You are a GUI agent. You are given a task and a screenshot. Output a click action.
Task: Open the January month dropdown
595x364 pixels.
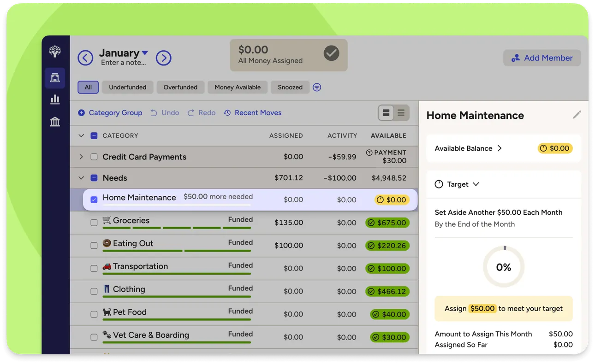[x=124, y=53]
